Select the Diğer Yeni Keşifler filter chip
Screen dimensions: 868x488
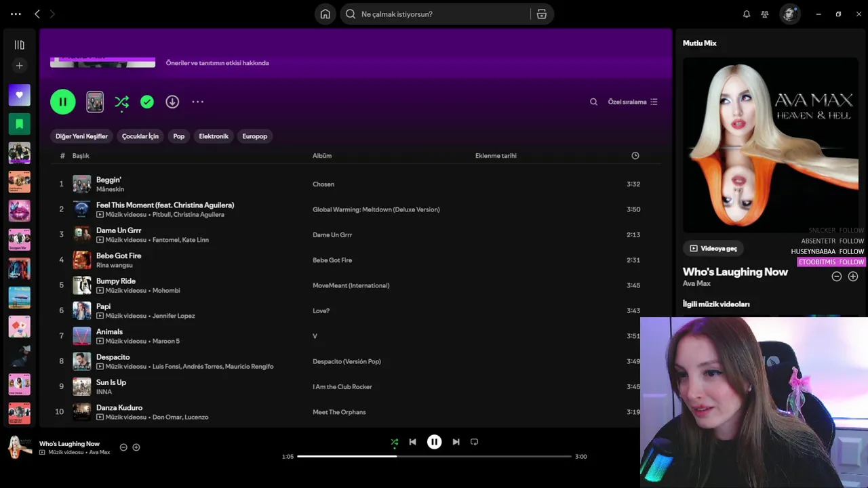coord(81,136)
